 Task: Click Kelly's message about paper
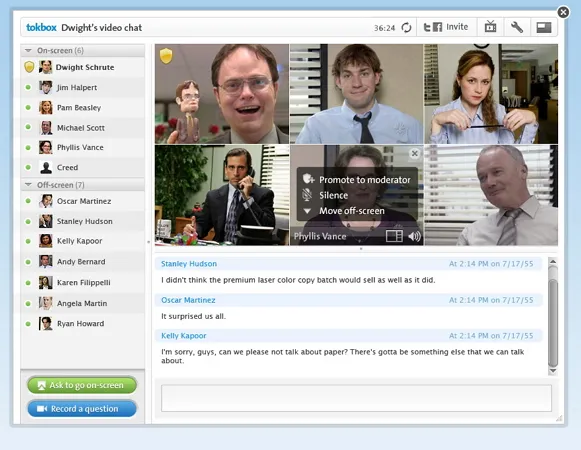tap(343, 356)
